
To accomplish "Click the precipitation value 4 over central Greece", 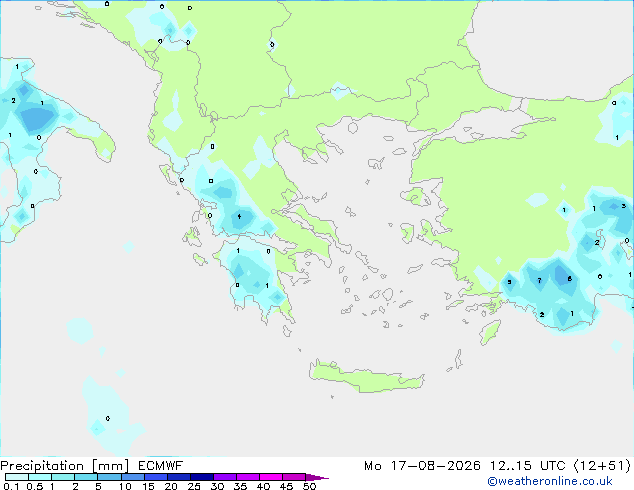I will click(239, 217).
